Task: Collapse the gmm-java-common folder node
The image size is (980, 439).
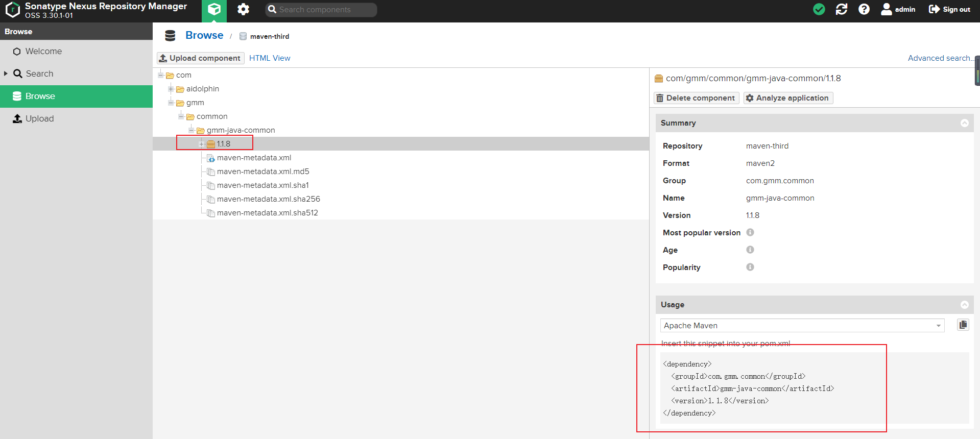Action: [x=192, y=130]
